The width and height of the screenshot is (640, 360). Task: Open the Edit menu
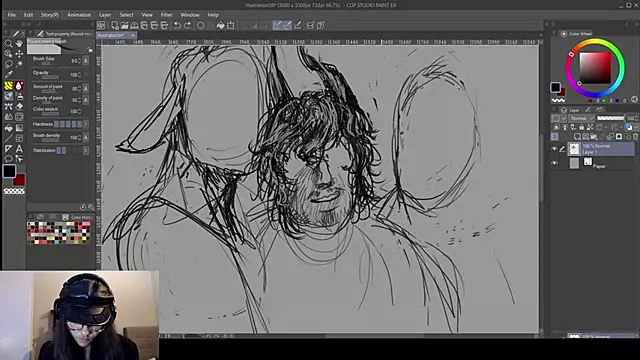click(28, 15)
